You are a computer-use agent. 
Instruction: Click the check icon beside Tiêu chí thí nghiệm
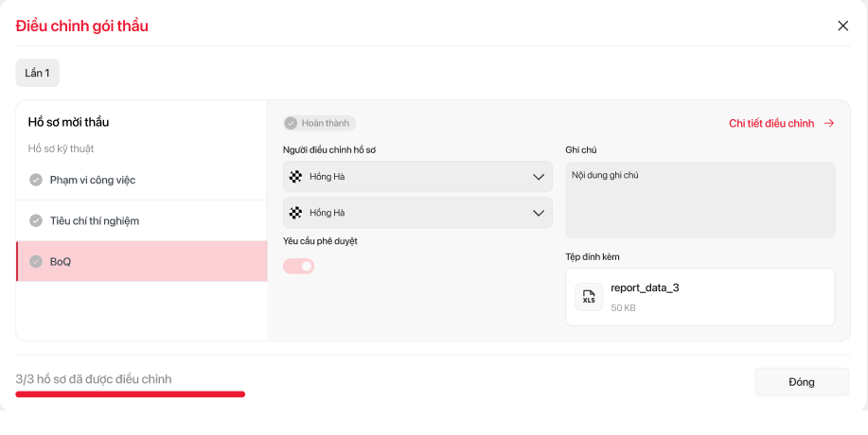click(x=36, y=220)
